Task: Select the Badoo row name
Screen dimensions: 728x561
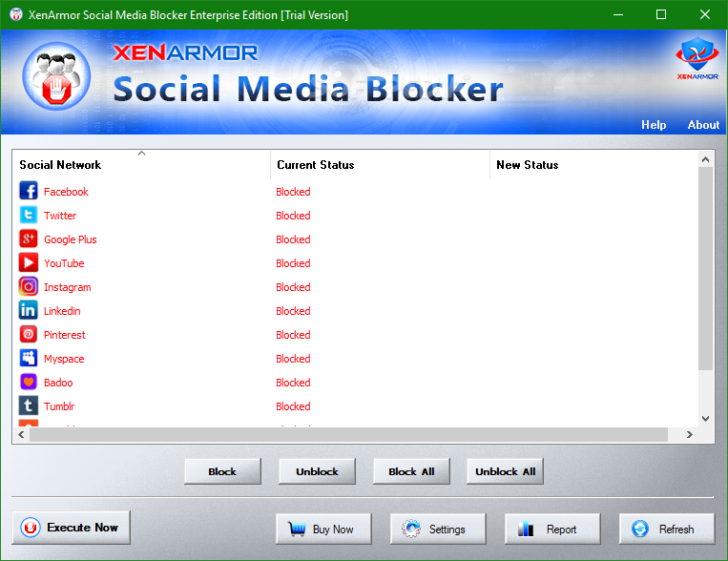Action: click(58, 383)
